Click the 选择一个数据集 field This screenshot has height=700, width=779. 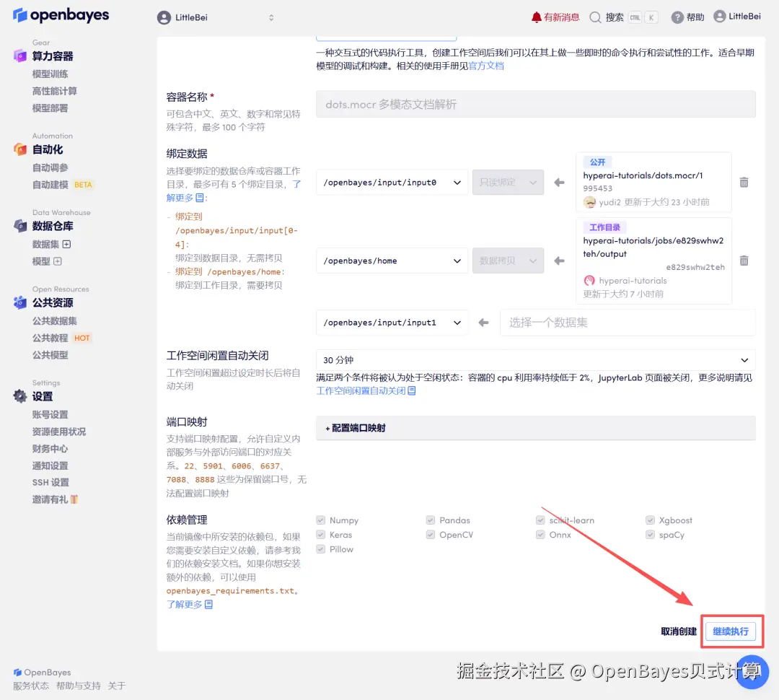pos(628,323)
